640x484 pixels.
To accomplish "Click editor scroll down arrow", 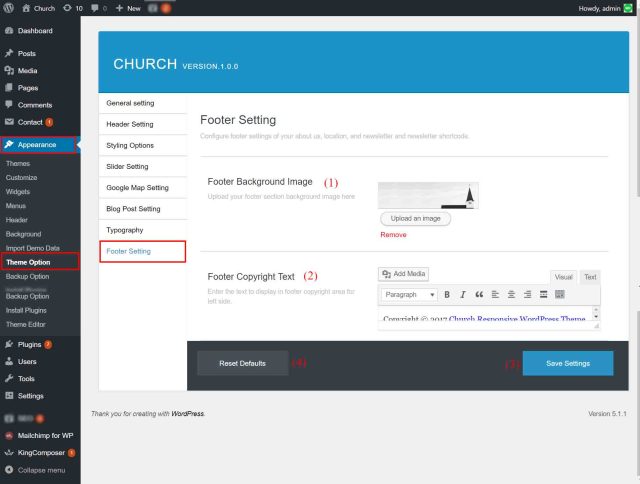I will point(596,317).
